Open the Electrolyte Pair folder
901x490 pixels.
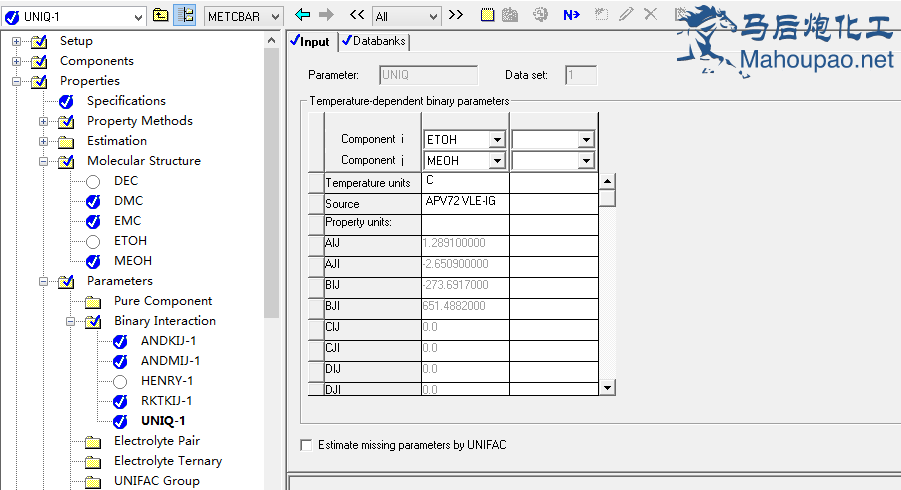point(156,441)
